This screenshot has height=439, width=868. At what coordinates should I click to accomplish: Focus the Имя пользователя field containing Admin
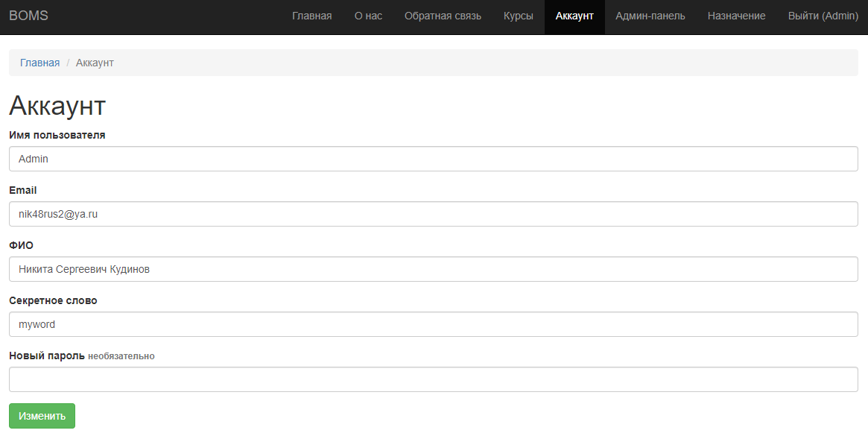[433, 159]
